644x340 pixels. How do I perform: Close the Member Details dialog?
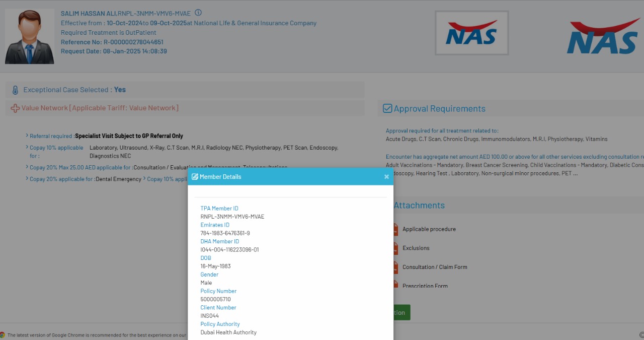tap(386, 177)
